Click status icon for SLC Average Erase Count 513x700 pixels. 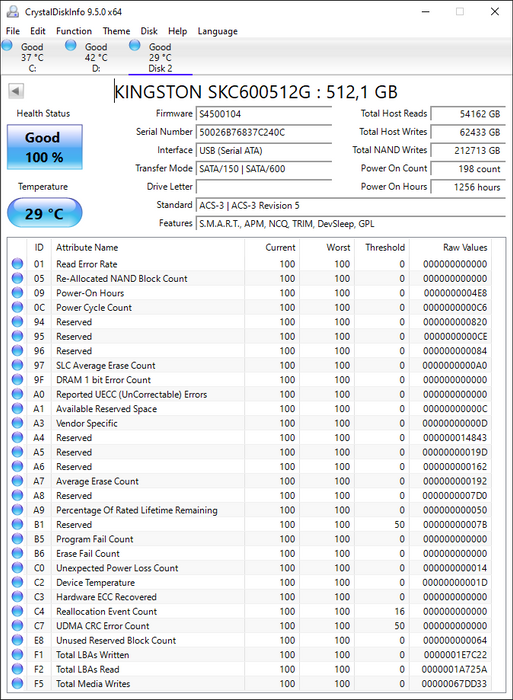[x=17, y=365]
